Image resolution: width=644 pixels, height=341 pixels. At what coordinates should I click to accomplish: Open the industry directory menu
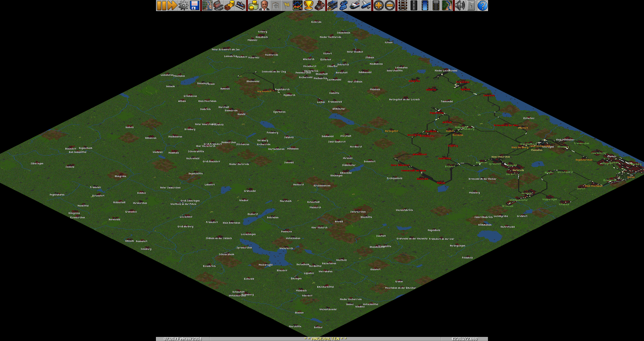[x=320, y=5]
